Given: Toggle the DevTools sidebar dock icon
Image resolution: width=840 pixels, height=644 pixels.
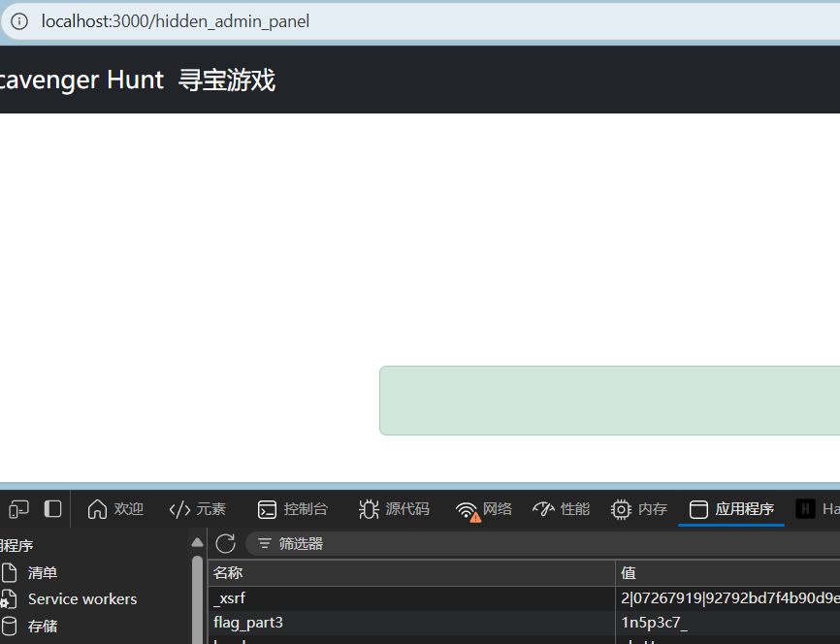Looking at the screenshot, I should (x=53, y=509).
